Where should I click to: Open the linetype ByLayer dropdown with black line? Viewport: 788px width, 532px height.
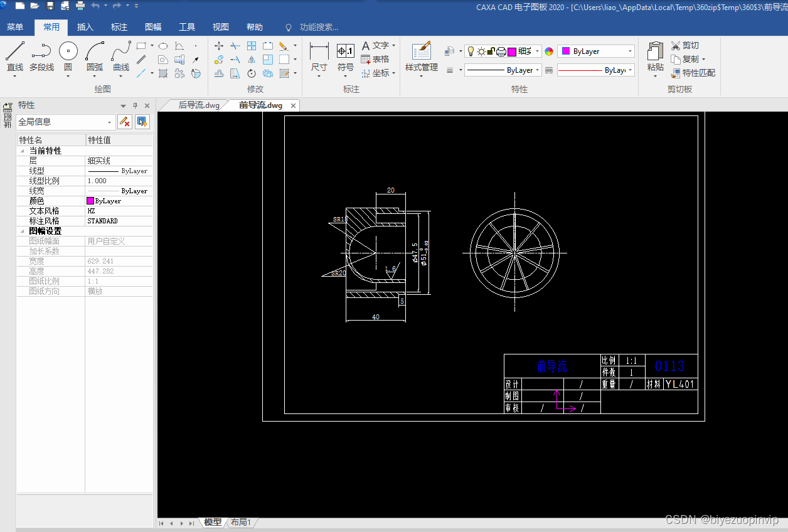tap(504, 70)
